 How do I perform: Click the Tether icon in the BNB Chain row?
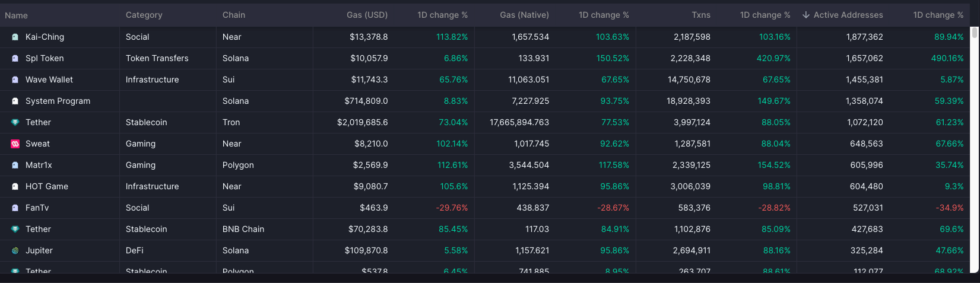tap(15, 229)
